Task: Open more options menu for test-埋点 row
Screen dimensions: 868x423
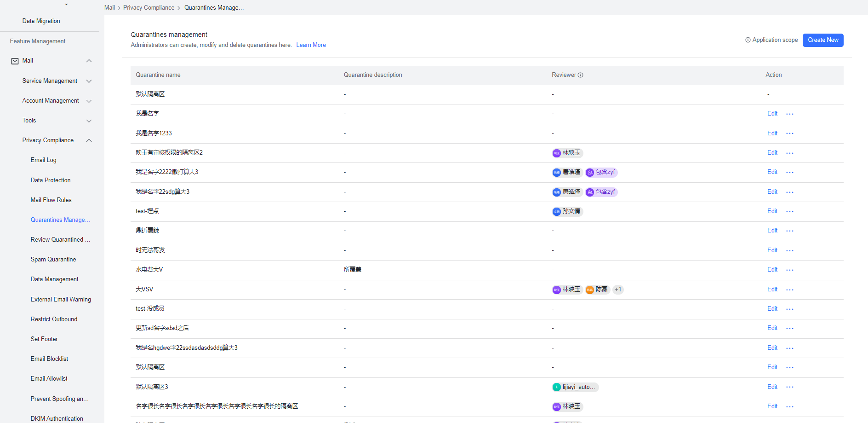Action: [x=789, y=211]
